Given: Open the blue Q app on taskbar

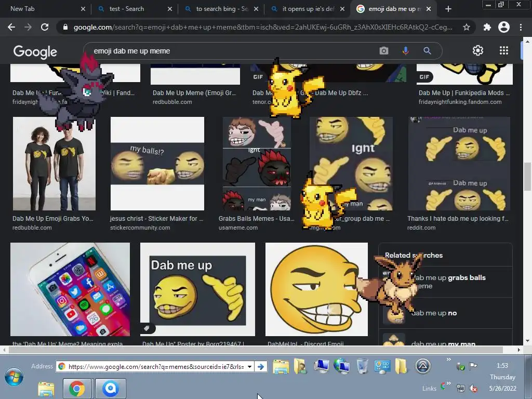Looking at the screenshot, I should (111, 389).
